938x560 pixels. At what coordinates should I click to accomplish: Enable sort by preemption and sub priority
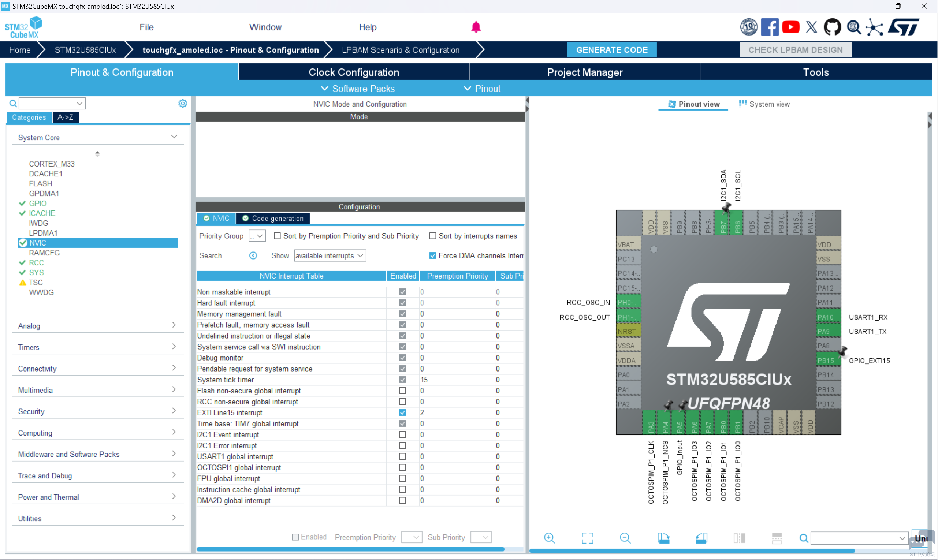pyautogui.click(x=277, y=236)
